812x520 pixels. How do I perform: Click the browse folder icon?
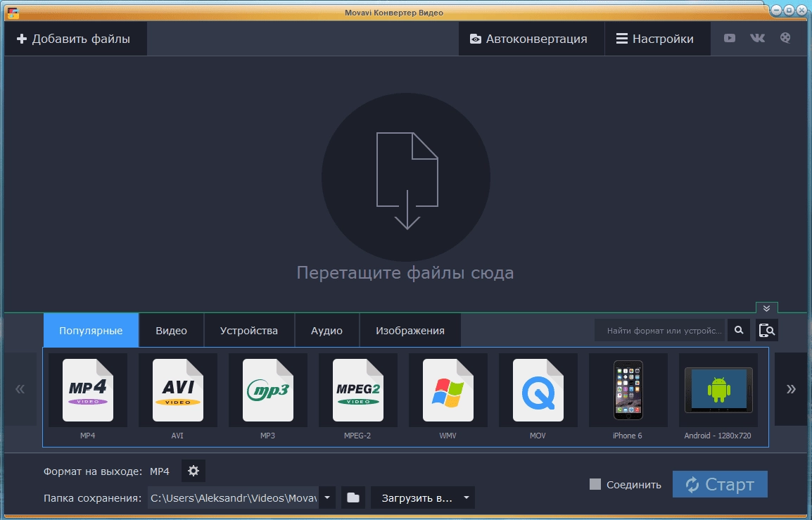point(353,497)
